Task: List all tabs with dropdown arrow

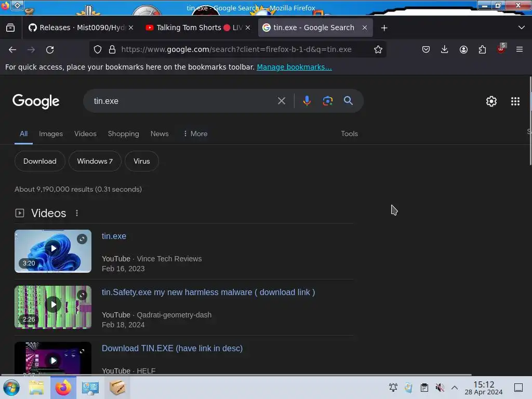Action: [522, 28]
